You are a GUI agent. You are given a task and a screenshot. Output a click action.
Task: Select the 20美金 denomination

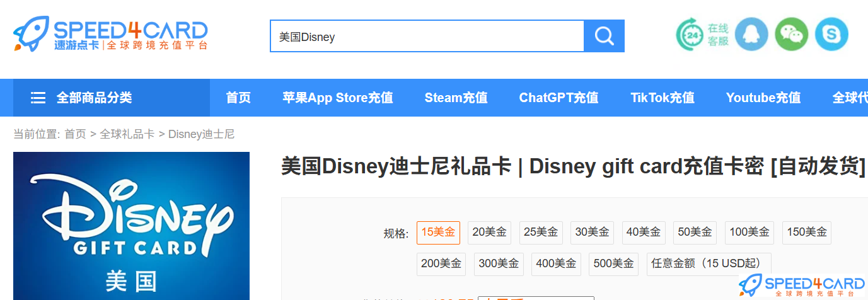point(490,233)
